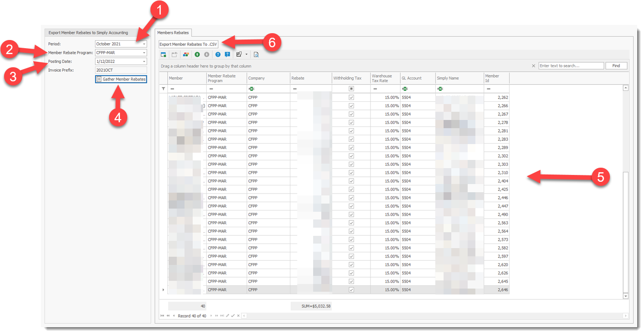Open the Period dropdown showing October 2021
The width and height of the screenshot is (644, 334).
coord(144,44)
